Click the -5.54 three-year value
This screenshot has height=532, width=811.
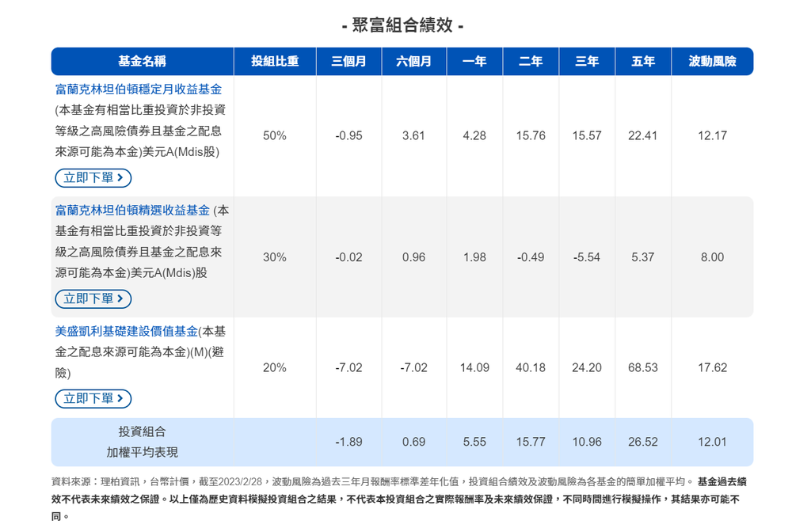(x=587, y=257)
